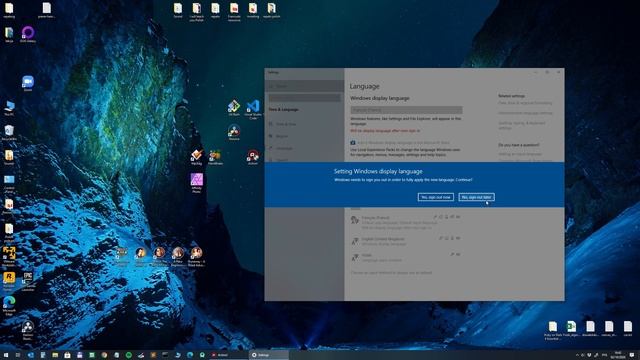Click the 'Yes, sign out now' button

[x=436, y=197]
